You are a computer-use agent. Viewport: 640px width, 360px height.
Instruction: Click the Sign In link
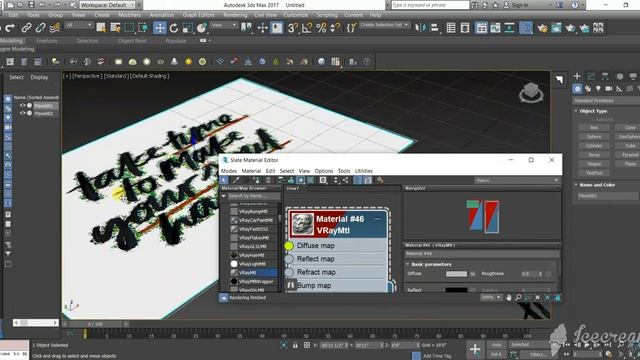click(520, 5)
